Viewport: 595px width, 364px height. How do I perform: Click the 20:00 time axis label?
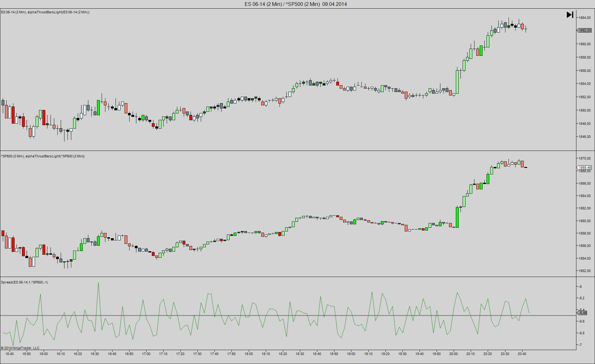click(x=454, y=354)
